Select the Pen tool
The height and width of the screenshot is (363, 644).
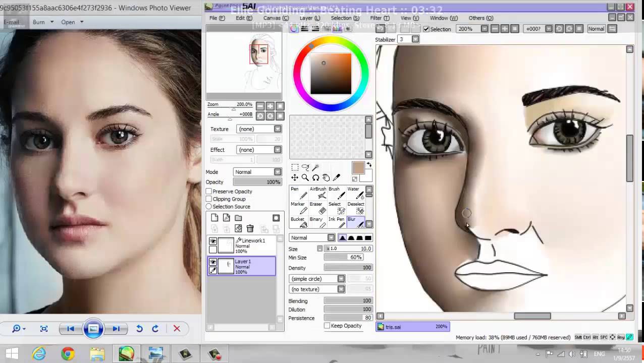point(298,193)
